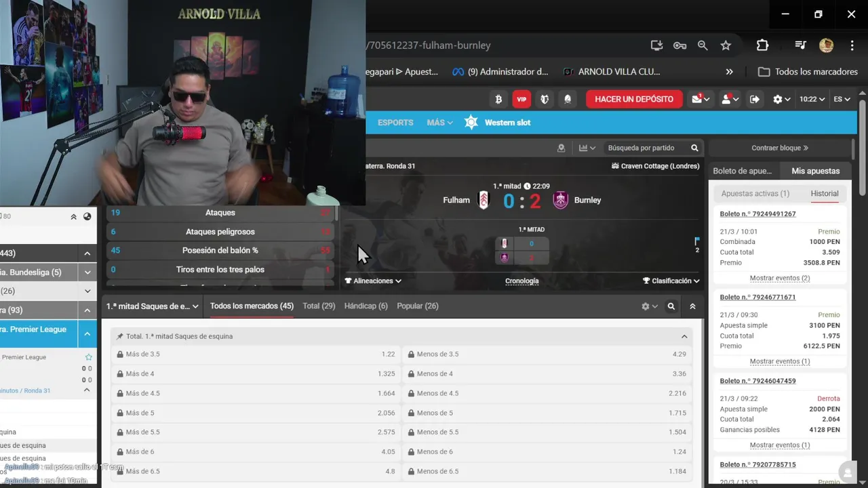Screen dimensions: 868x488
Task: Click the browser zoom magnifier icon
Action: [x=703, y=45]
